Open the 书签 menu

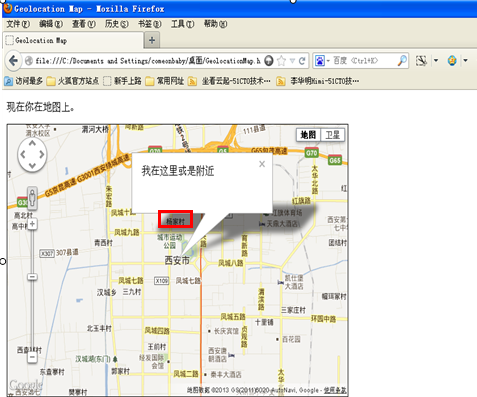pos(150,24)
